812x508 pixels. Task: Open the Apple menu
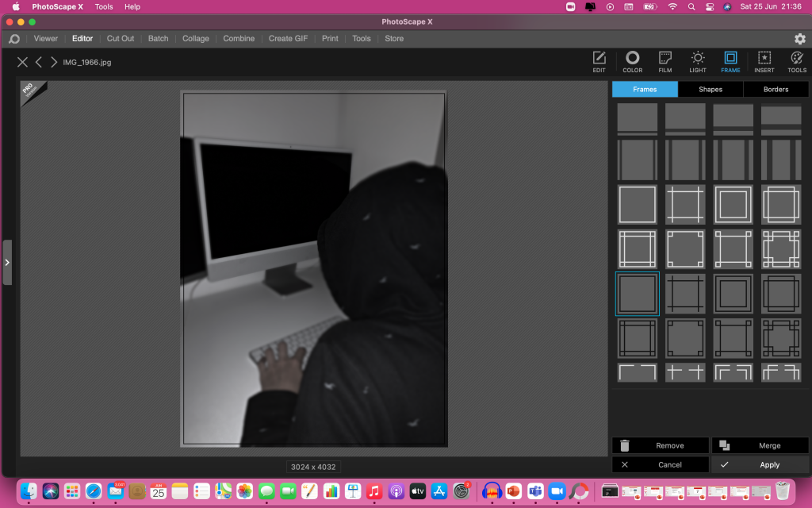click(16, 6)
